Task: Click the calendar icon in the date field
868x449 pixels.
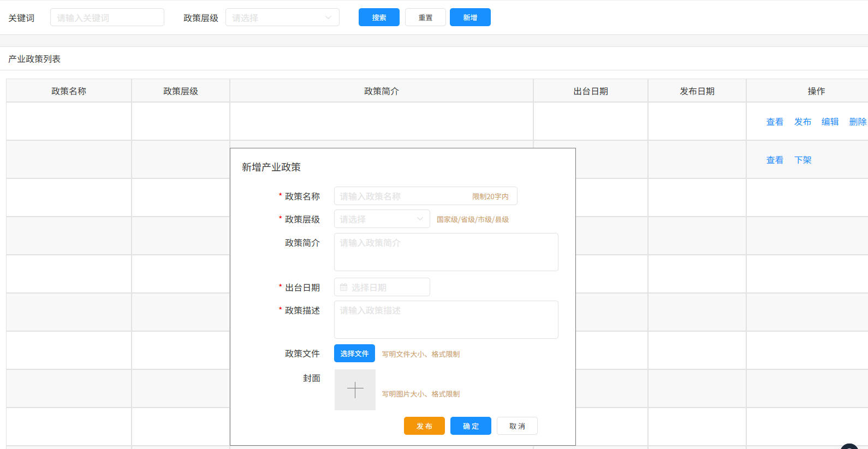Action: (x=343, y=287)
